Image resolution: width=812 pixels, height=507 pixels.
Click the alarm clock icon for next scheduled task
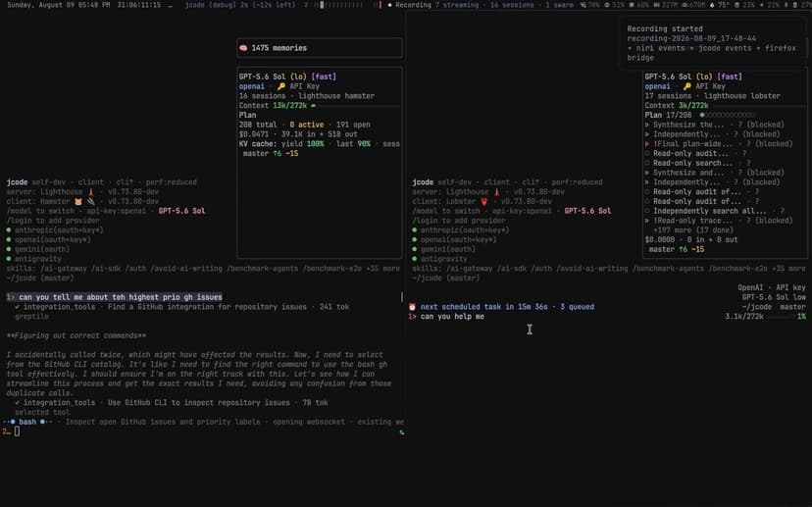point(412,307)
